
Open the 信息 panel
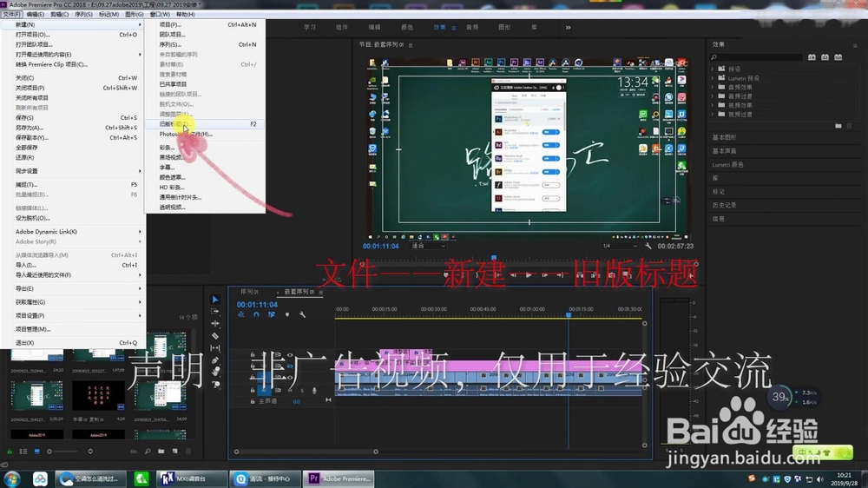pyautogui.click(x=718, y=219)
